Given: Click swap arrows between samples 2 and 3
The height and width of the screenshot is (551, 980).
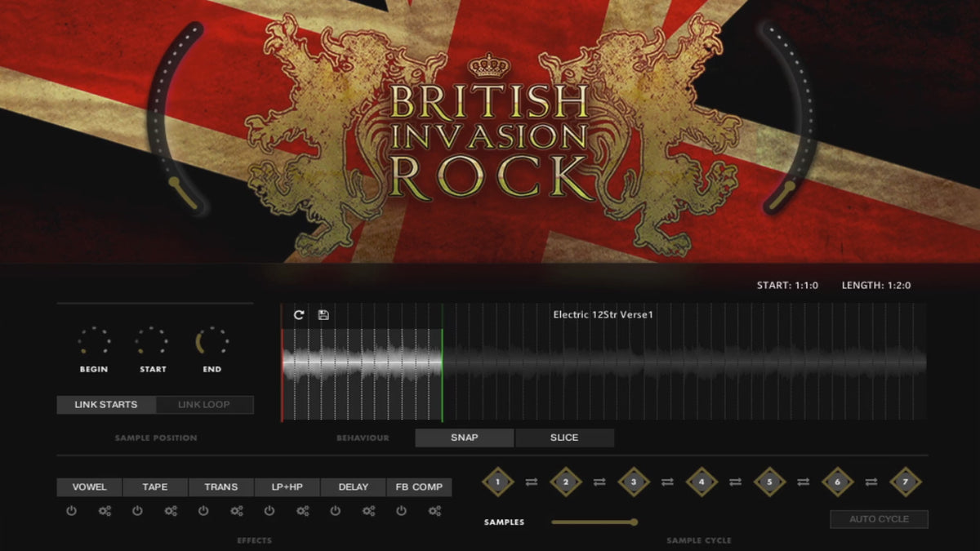Looking at the screenshot, I should coord(599,482).
